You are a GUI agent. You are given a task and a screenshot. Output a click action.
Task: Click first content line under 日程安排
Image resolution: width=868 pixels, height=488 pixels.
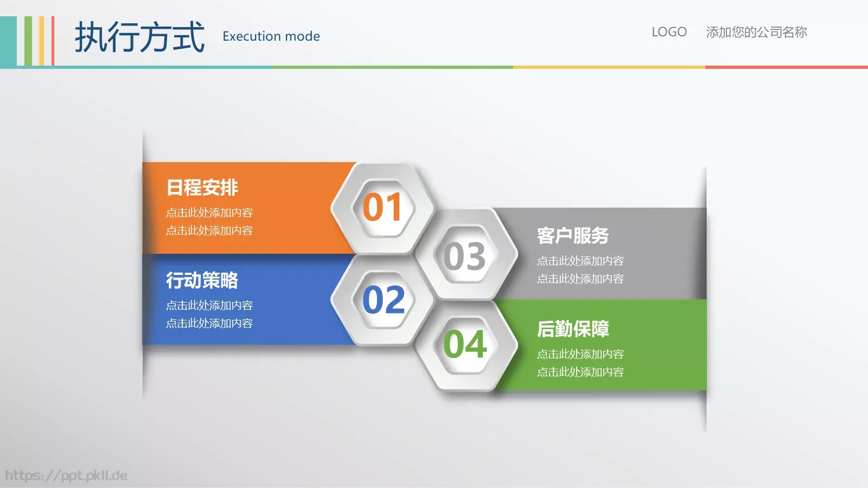click(x=209, y=213)
